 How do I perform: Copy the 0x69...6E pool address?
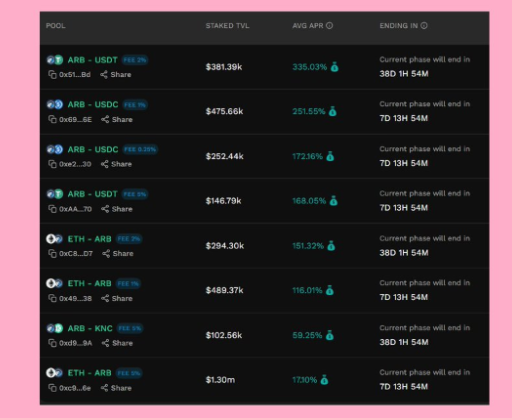click(x=52, y=119)
